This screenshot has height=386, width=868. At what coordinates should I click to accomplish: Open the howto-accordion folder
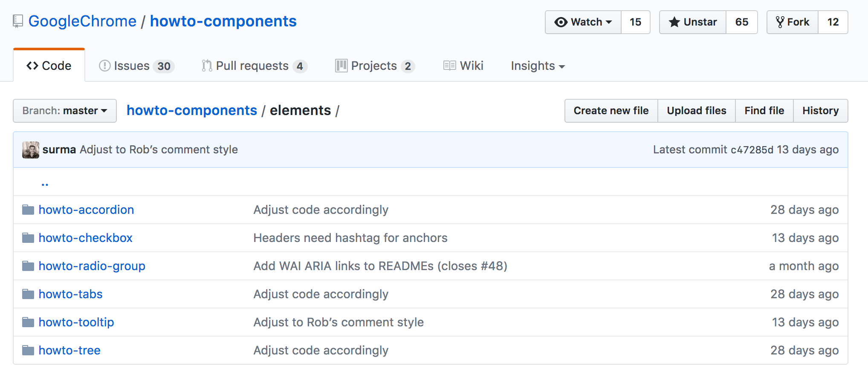pyautogui.click(x=87, y=210)
